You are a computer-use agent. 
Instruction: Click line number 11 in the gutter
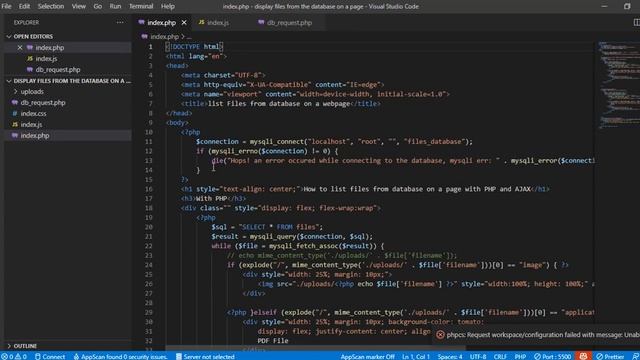tap(149, 142)
